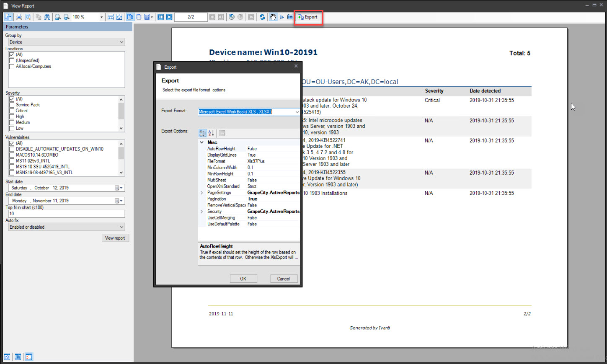The height and width of the screenshot is (364, 607).
Task: Click the Export toolbar button
Action: (308, 17)
